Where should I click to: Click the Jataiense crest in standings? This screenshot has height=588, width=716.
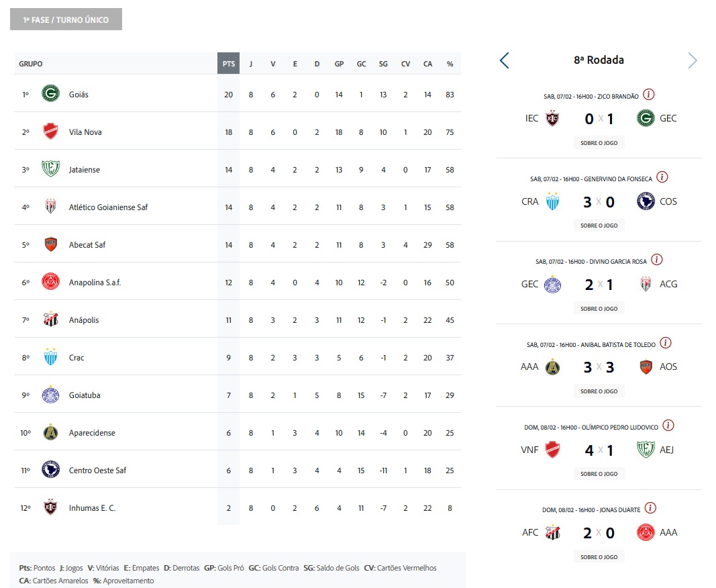point(50,170)
